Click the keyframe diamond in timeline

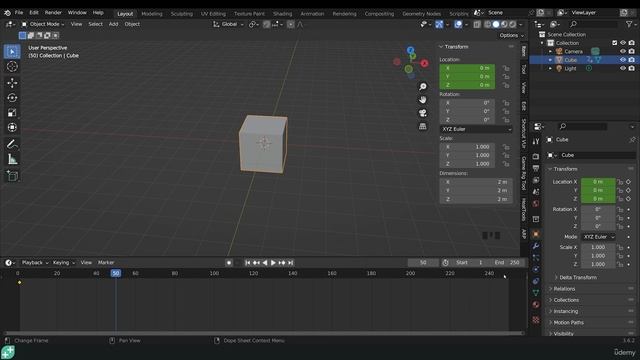coord(19,282)
